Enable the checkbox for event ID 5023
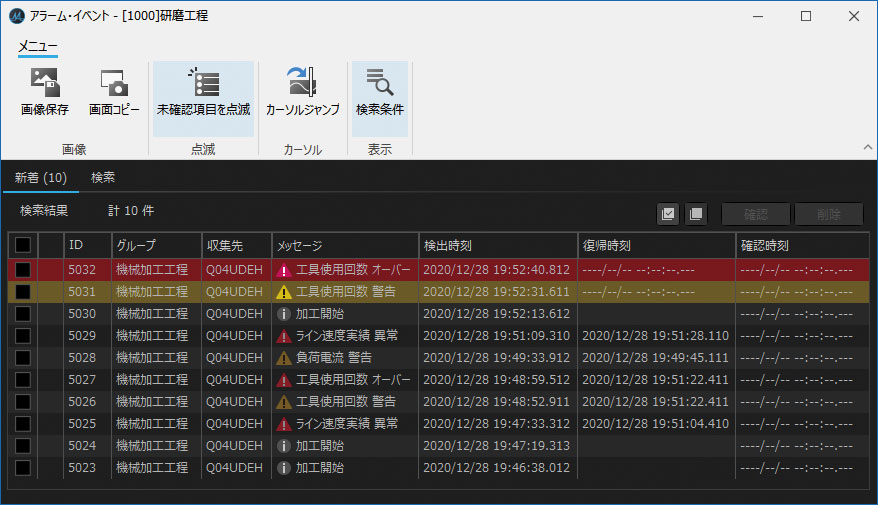The height and width of the screenshot is (505, 878). (22, 467)
